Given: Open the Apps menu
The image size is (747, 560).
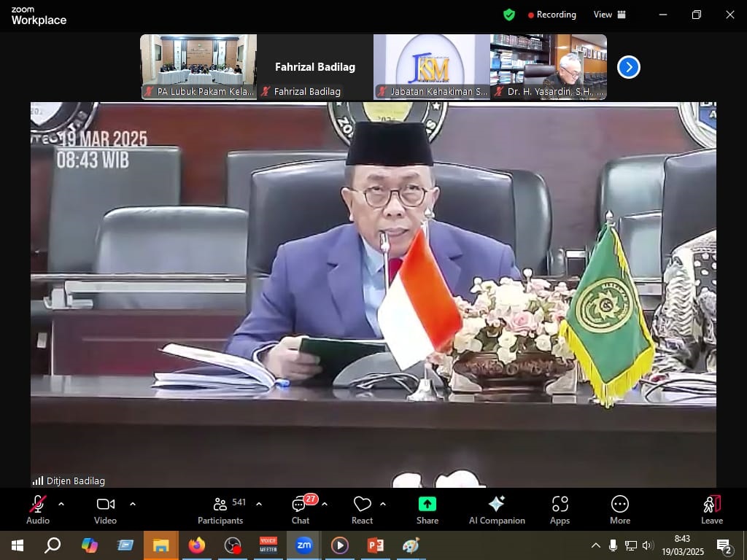Looking at the screenshot, I should coord(560,510).
